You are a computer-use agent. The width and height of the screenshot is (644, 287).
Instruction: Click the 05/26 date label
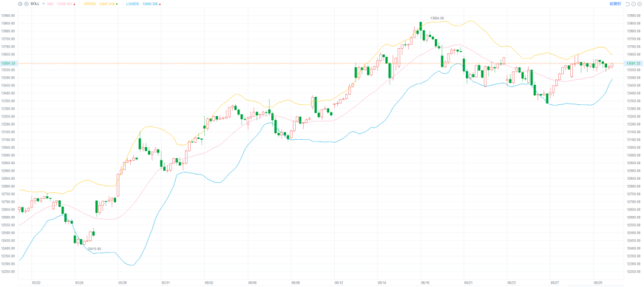(122, 283)
